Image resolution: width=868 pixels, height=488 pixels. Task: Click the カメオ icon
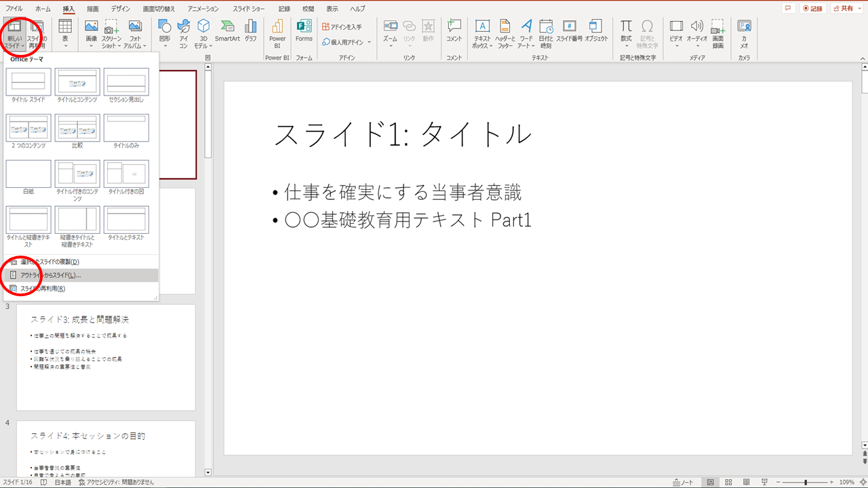coord(744,34)
